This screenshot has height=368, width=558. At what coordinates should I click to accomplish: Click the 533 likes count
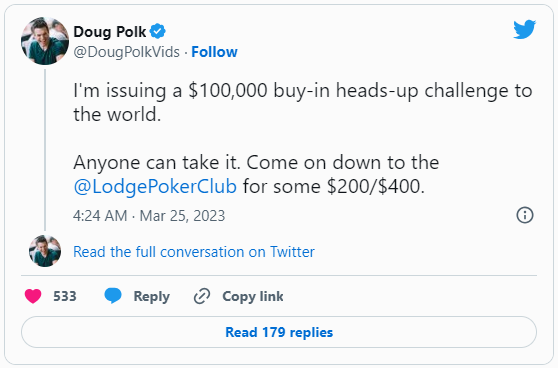pos(65,296)
